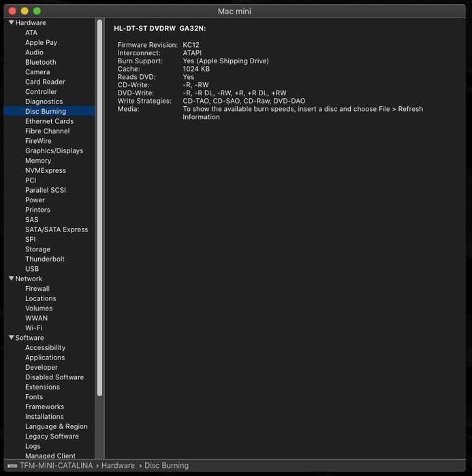Open SATA/SATA Express section
Image resolution: width=472 pixels, height=476 pixels.
click(57, 229)
